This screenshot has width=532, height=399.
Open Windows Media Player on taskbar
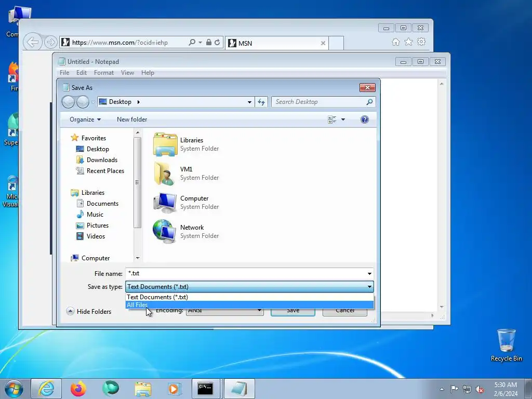(175, 389)
